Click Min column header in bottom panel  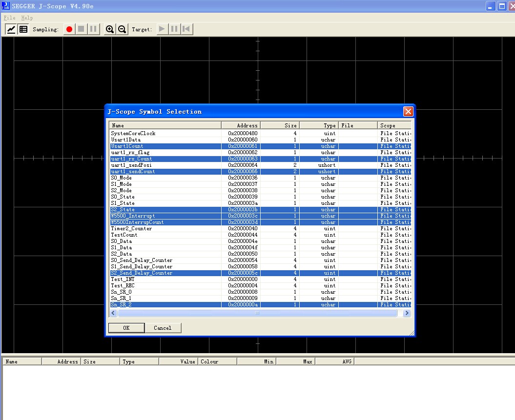point(256,361)
